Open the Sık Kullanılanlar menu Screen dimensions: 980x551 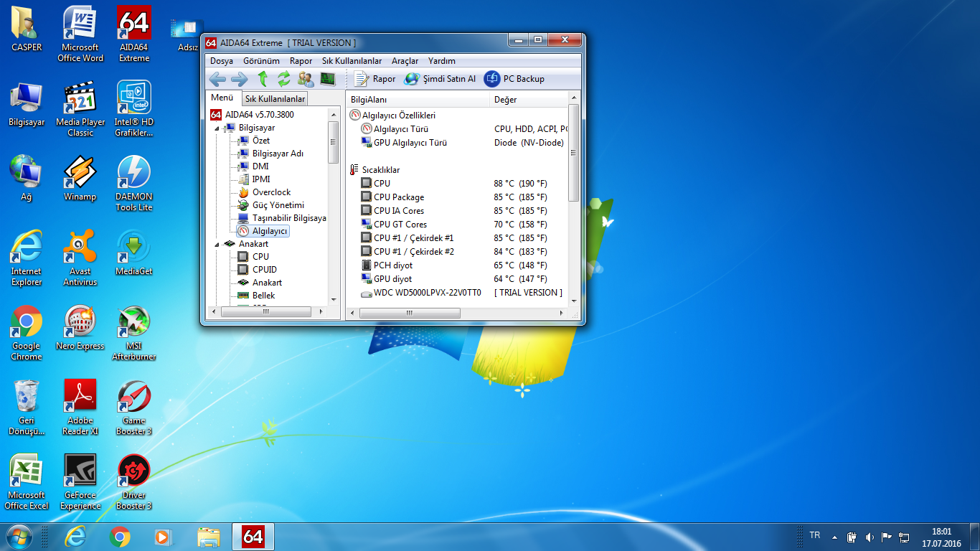(x=352, y=61)
